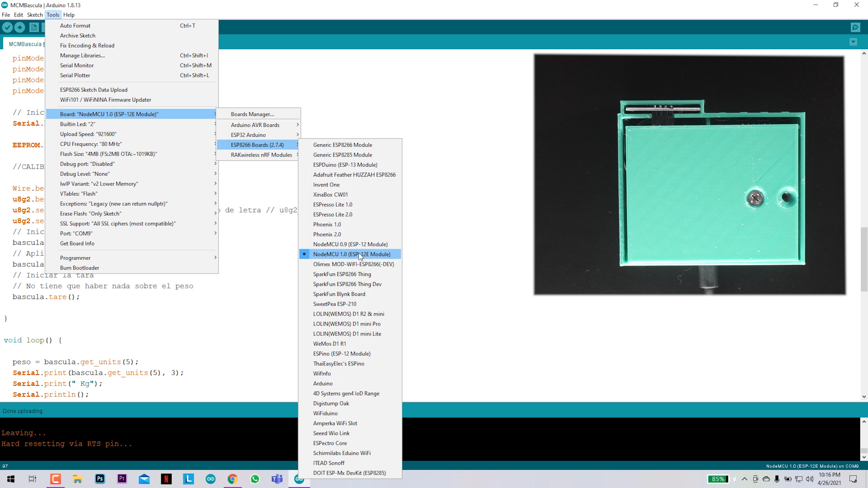Screen dimensions: 868x488
Task: Open Photoshop from the taskbar
Action: 100,479
